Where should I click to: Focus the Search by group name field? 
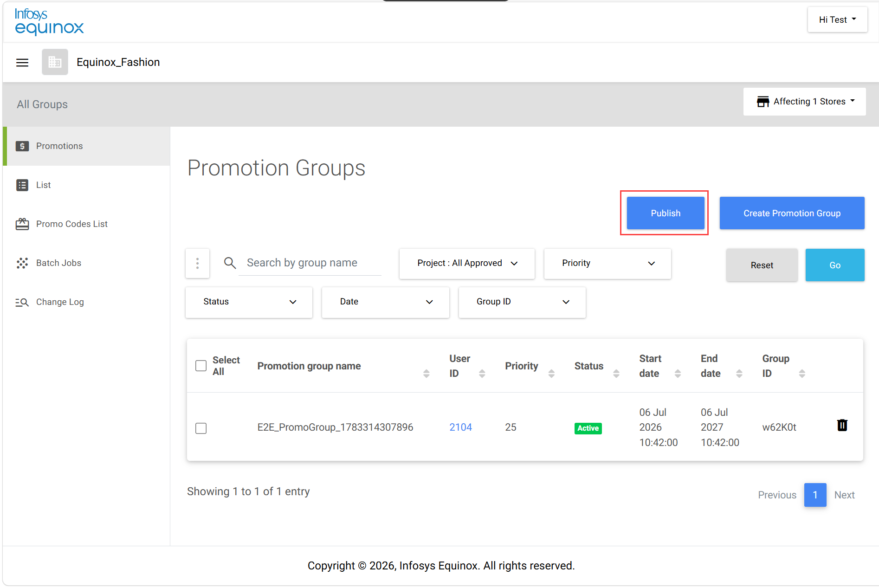[310, 263]
